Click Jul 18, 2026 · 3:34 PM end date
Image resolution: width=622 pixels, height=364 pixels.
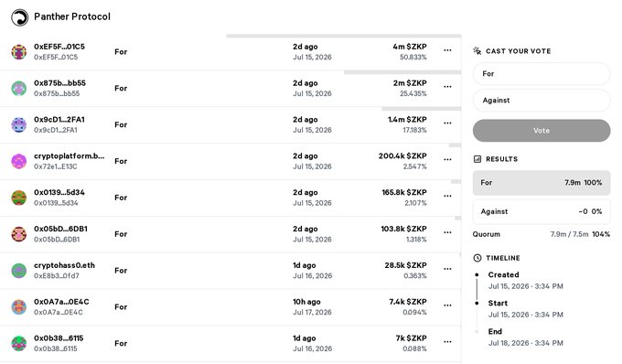click(526, 343)
